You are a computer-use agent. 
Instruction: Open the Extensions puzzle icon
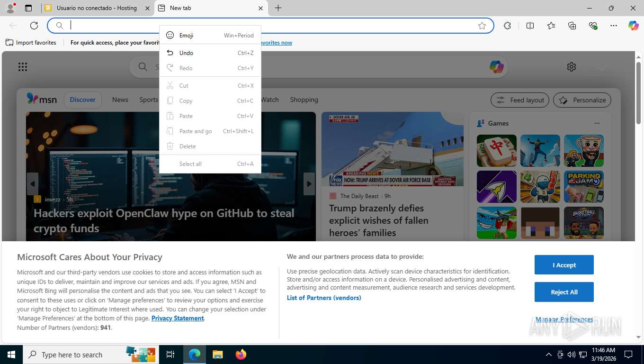click(507, 26)
